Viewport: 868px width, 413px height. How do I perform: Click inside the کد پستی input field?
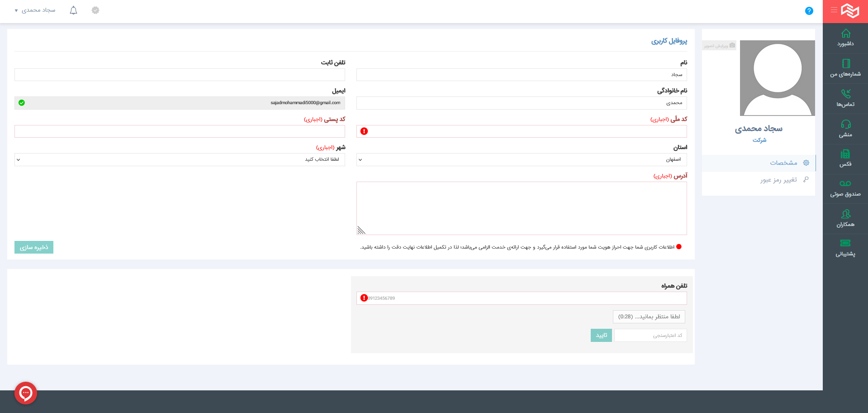point(179,131)
